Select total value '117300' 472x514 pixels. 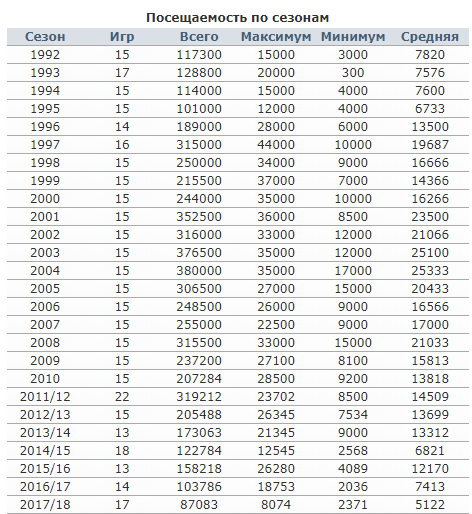point(199,55)
